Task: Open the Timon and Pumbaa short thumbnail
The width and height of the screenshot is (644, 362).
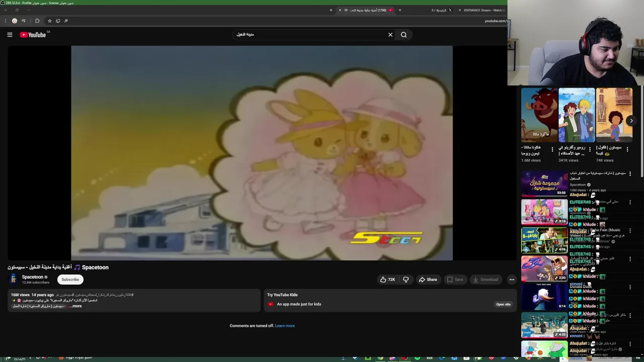Action: pyautogui.click(x=539, y=115)
